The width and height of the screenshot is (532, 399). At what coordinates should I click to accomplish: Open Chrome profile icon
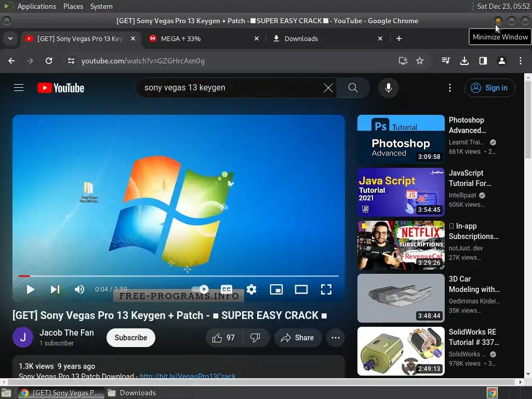point(502,61)
